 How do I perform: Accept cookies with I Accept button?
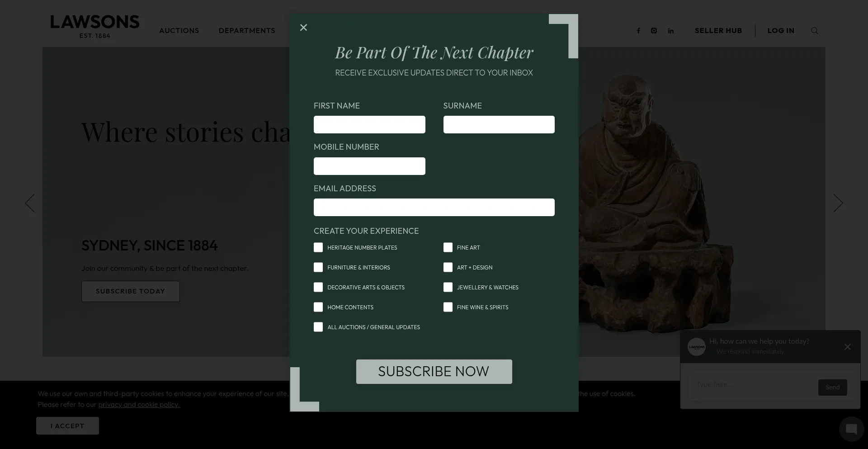(x=67, y=426)
